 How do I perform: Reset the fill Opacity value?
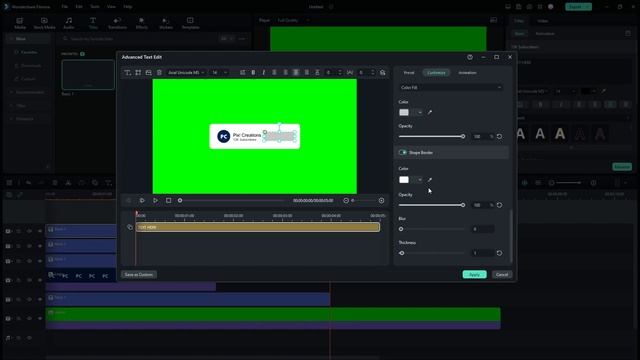500,136
